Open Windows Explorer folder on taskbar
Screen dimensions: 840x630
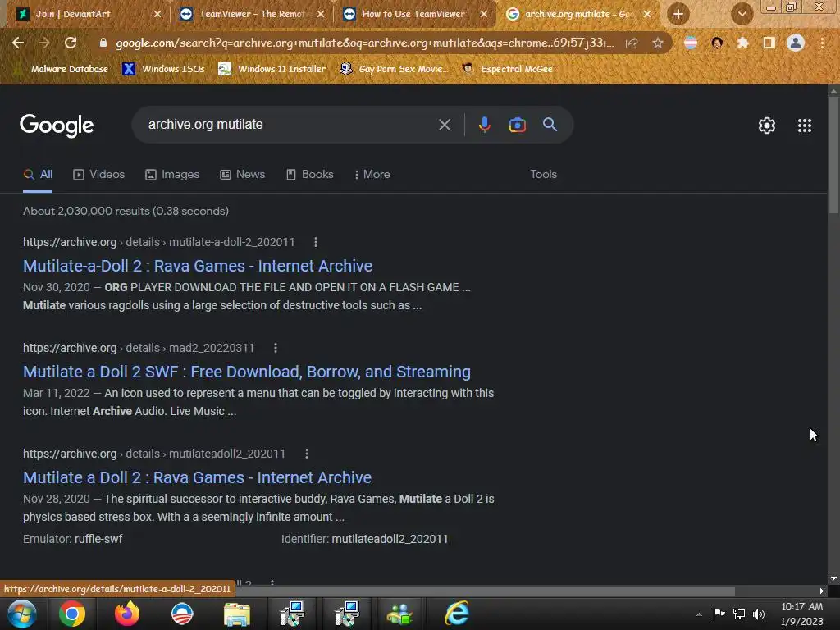pos(237,614)
